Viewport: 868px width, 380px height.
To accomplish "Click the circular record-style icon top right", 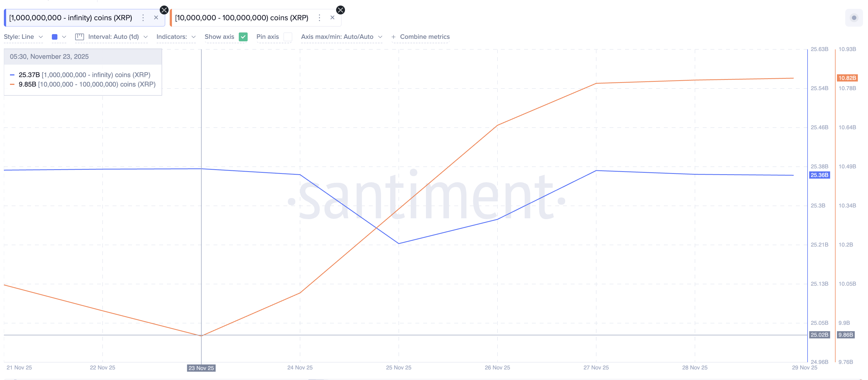I will (854, 17).
